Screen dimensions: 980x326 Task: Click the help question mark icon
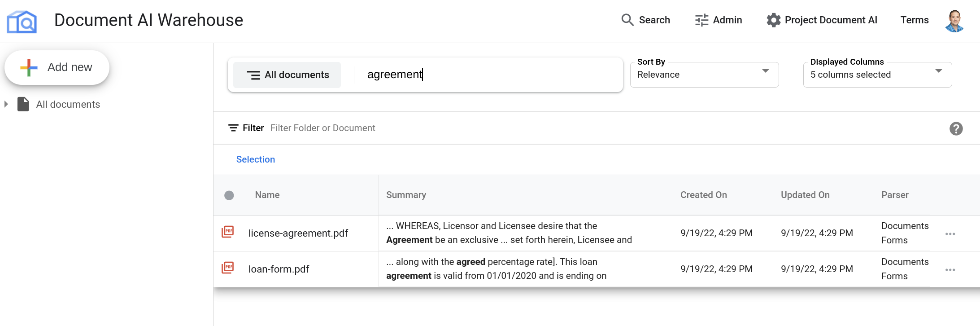pyautogui.click(x=956, y=129)
